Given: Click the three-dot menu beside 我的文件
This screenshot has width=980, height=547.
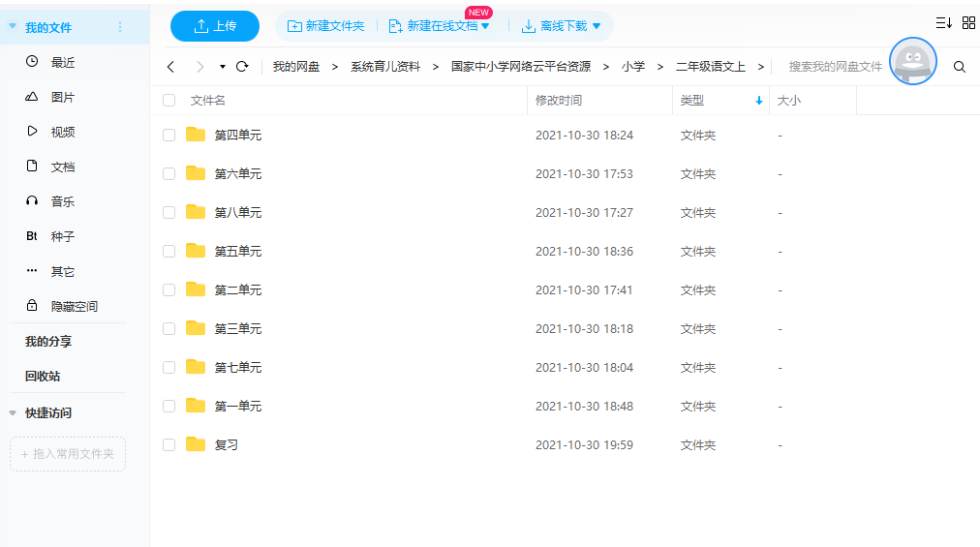Looking at the screenshot, I should click(x=120, y=27).
